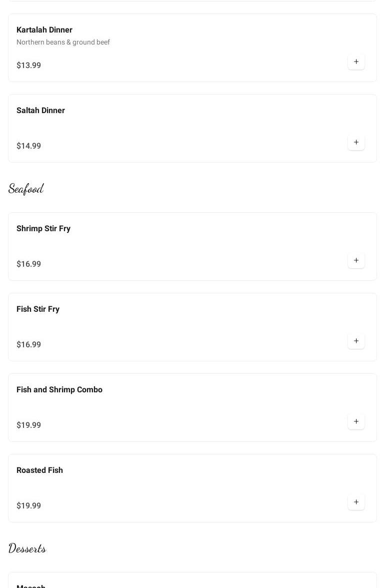Image resolution: width=385 pixels, height=588 pixels.
Task: Jump to the Desserts section heading
Action: pyautogui.click(x=27, y=548)
